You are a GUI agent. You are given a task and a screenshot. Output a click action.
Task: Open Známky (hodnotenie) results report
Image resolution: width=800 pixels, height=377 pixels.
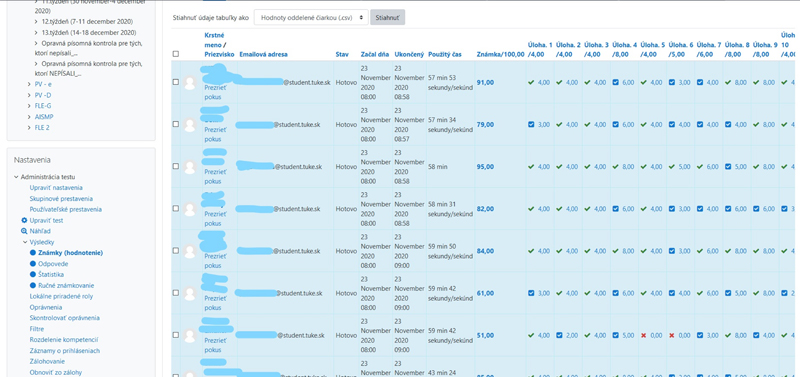(70, 253)
